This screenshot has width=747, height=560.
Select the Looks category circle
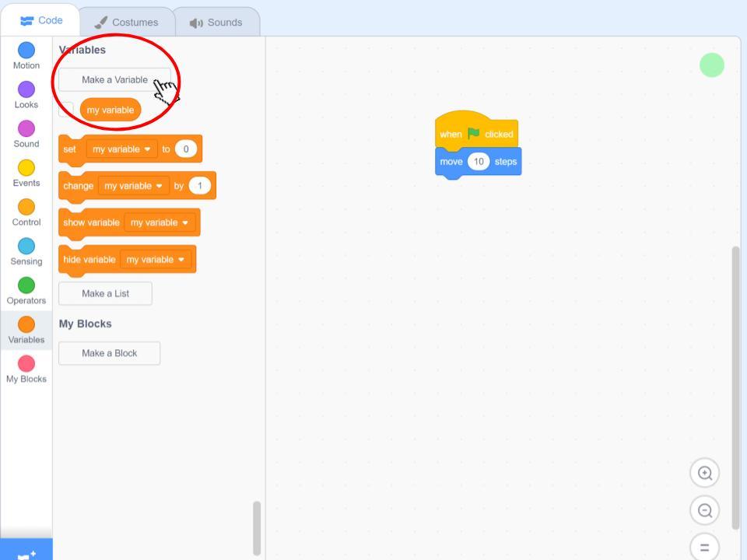point(26,89)
